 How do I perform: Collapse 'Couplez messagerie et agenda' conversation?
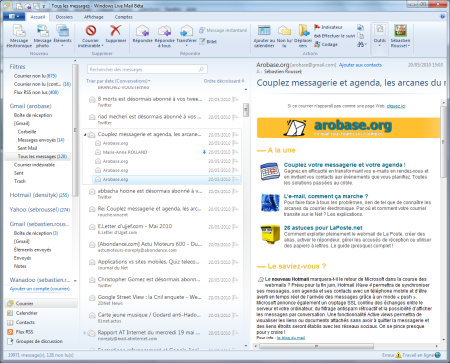pyautogui.click(x=85, y=135)
